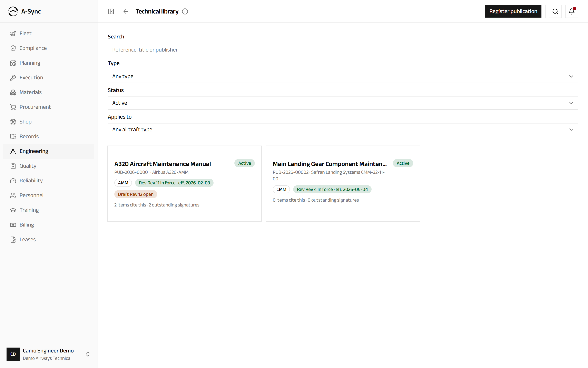Screen dimensions: 588x368
Task: Click the Quality clipboard icon
Action: 13,166
